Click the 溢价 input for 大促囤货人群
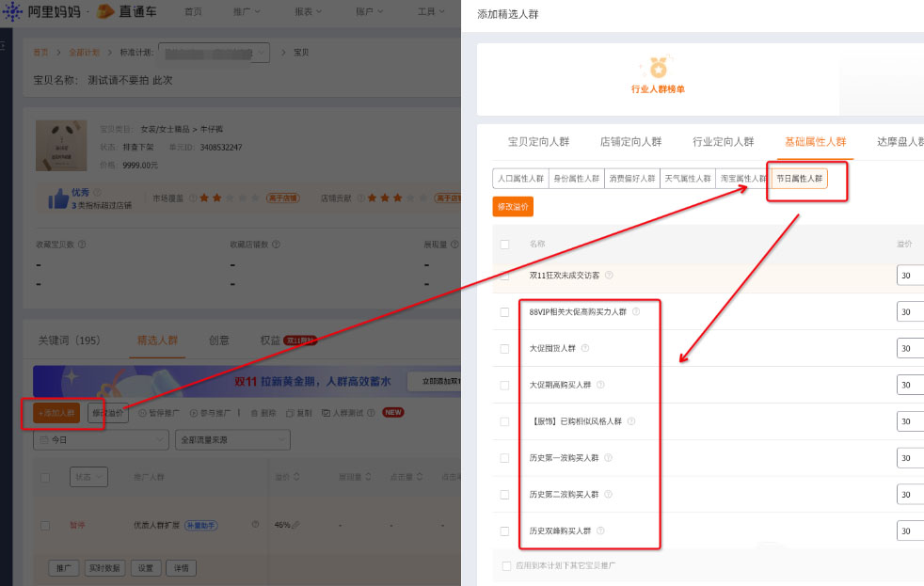The height and width of the screenshot is (586, 924). [910, 348]
